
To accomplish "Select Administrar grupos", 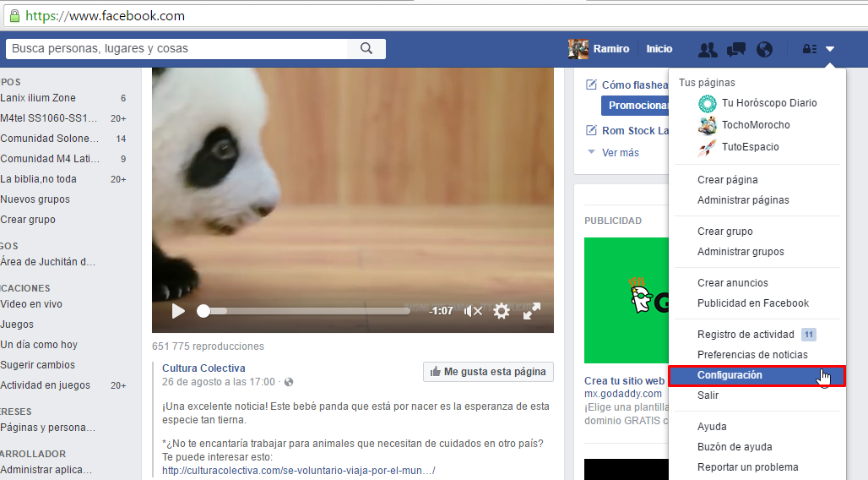I will click(741, 252).
